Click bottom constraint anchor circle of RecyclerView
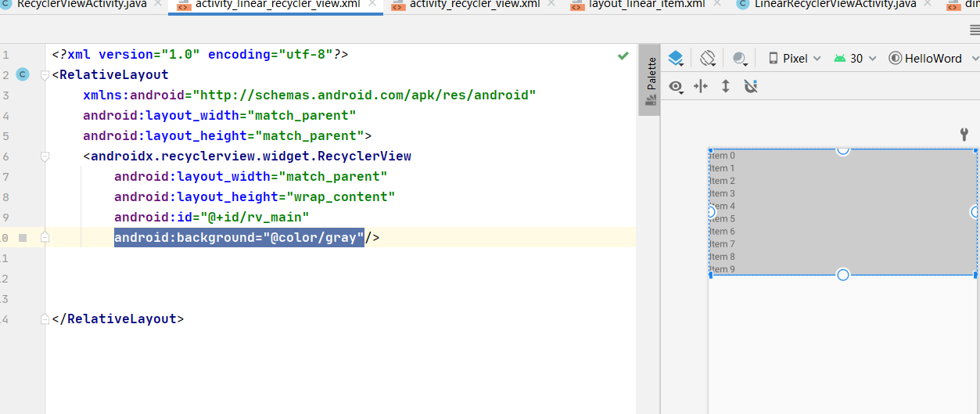The width and height of the screenshot is (980, 414). pyautogui.click(x=843, y=275)
